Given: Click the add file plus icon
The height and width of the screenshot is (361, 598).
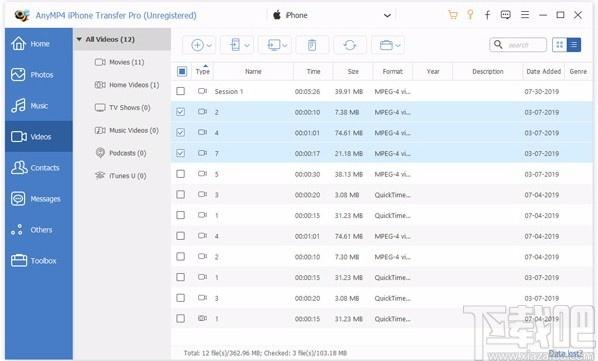Looking at the screenshot, I should pos(197,45).
